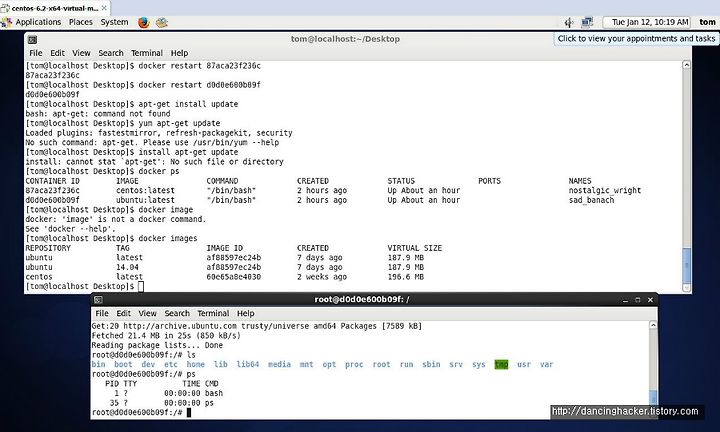Click the tom@localhost:~/Desktop window title bar
The height and width of the screenshot is (432, 720).
coord(345,39)
